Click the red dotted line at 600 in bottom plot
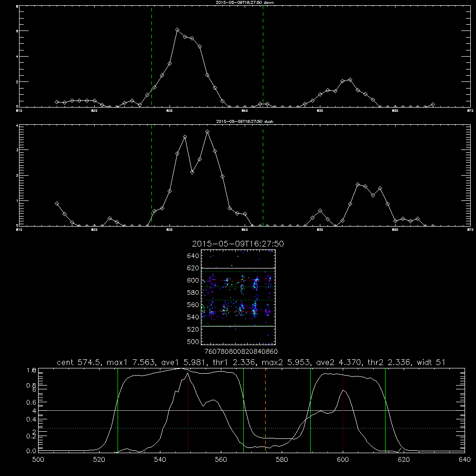The width and height of the screenshot is (476, 476). point(343,411)
